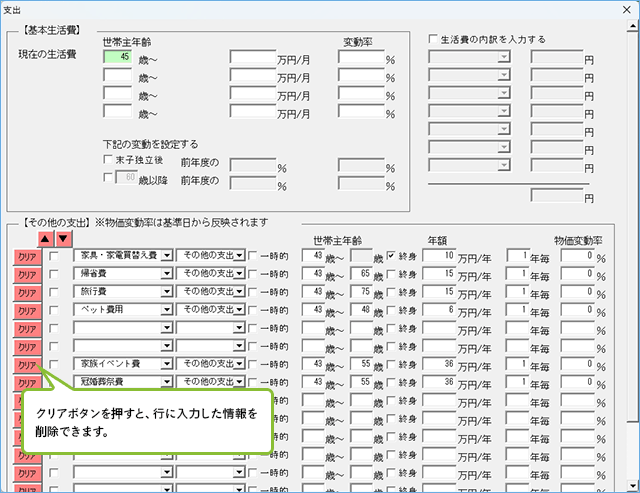The image size is (640, 493).
Task: Open the 冠婚葬祭費 item dropdown
Action: click(167, 382)
